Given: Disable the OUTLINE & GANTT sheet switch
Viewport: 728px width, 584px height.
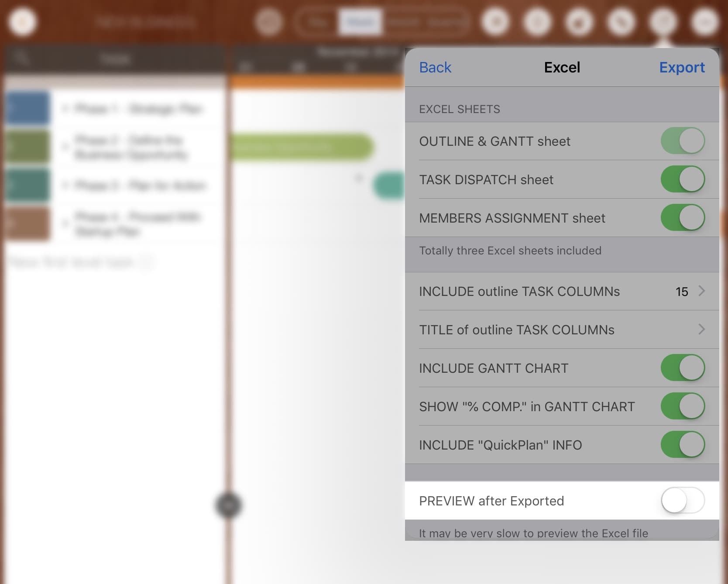Looking at the screenshot, I should 682,141.
